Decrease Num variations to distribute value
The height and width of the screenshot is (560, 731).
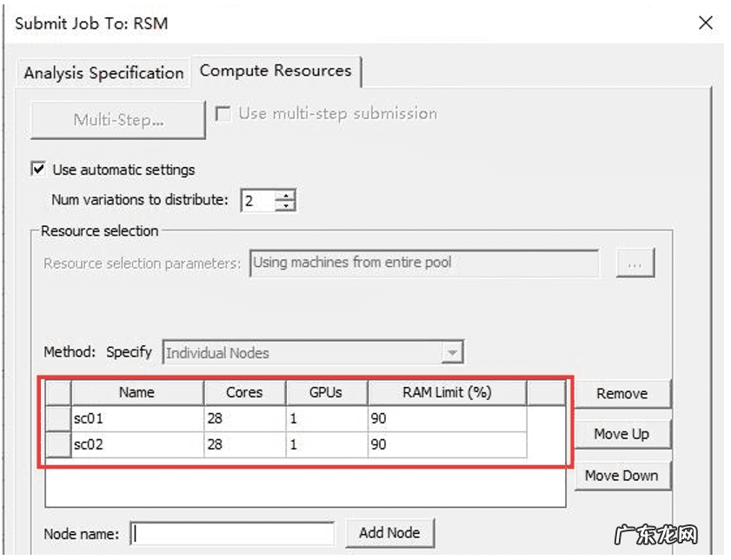coord(286,206)
